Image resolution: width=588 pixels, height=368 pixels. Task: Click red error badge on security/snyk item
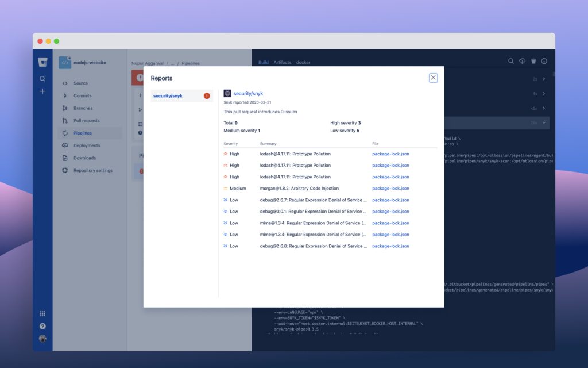point(207,96)
